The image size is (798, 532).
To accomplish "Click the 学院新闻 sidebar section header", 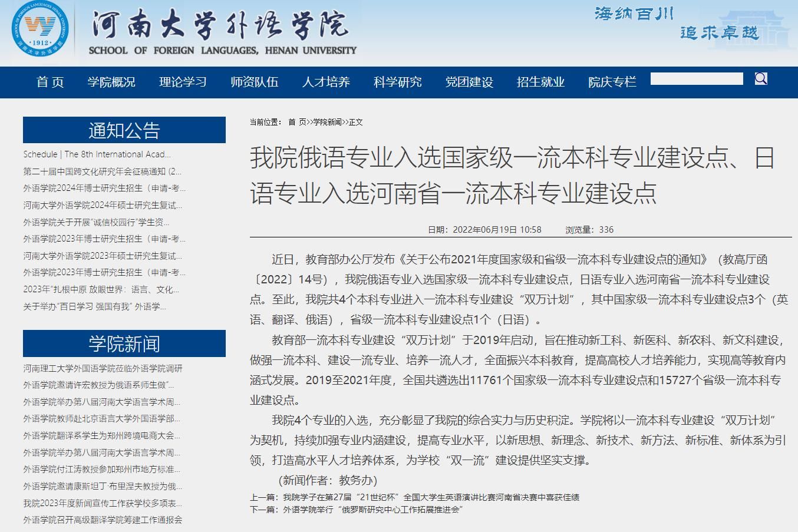I will (x=124, y=343).
